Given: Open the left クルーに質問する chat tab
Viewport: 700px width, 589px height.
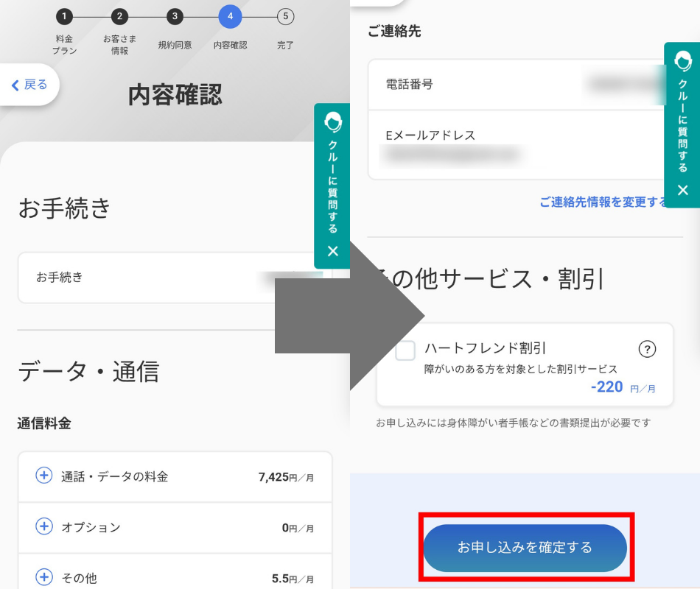Looking at the screenshot, I should 332,184.
